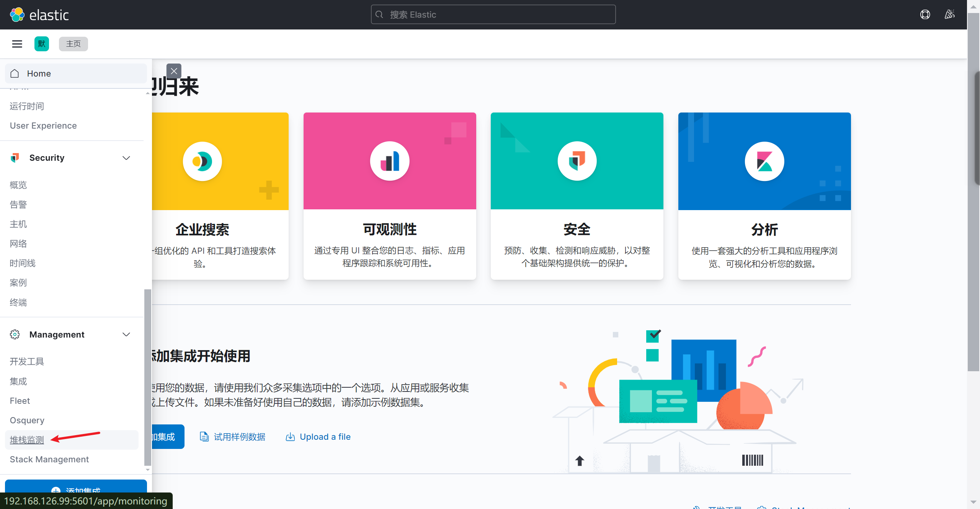Open 主机 under Security
The image size is (980, 509).
pyautogui.click(x=18, y=224)
